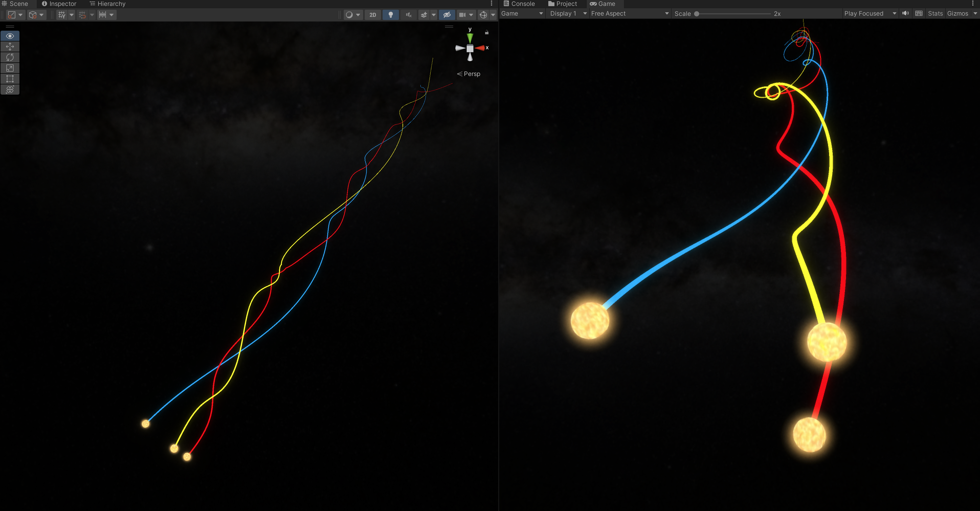Image resolution: width=980 pixels, height=511 pixels.
Task: Toggle Scene view grid visibility
Action: [x=62, y=15]
